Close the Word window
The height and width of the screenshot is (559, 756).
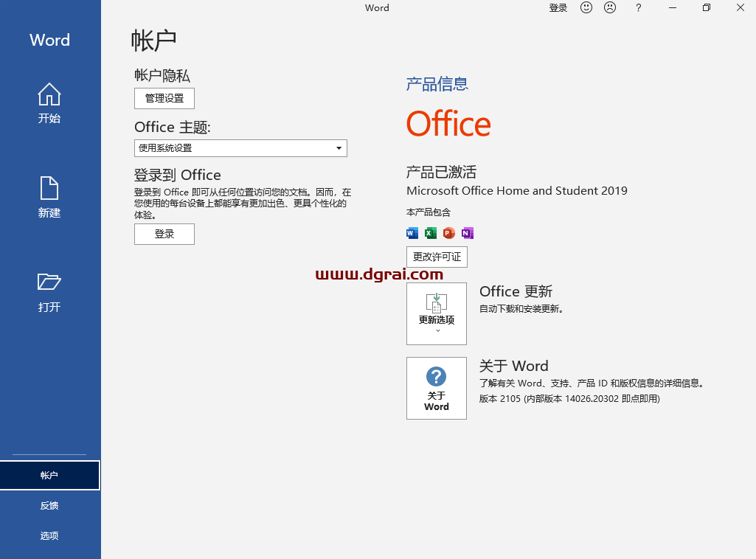tap(741, 7)
